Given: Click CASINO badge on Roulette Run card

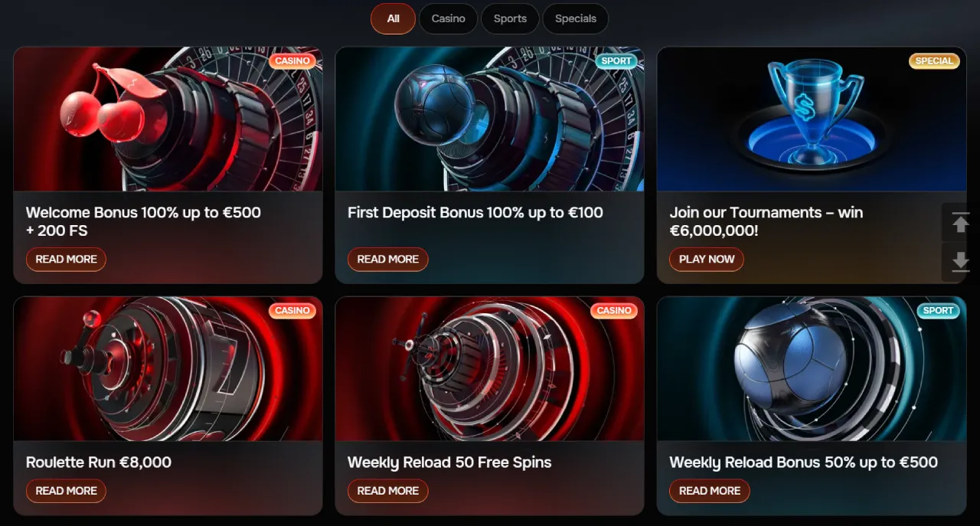Looking at the screenshot, I should pos(292,311).
